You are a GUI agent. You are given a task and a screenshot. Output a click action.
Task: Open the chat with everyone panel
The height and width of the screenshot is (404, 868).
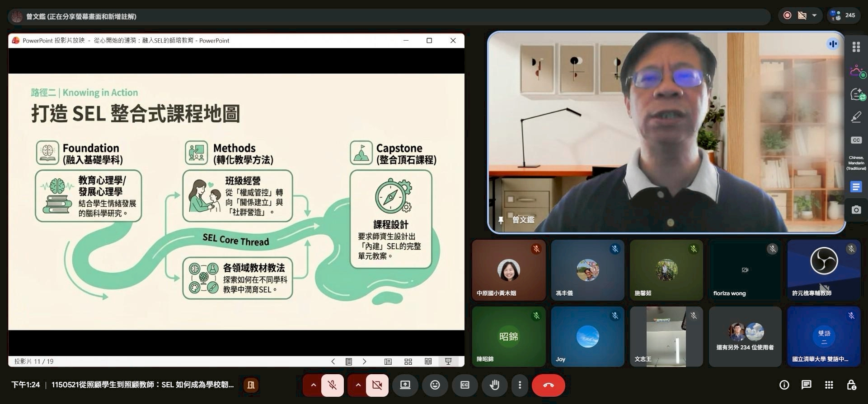(x=806, y=385)
